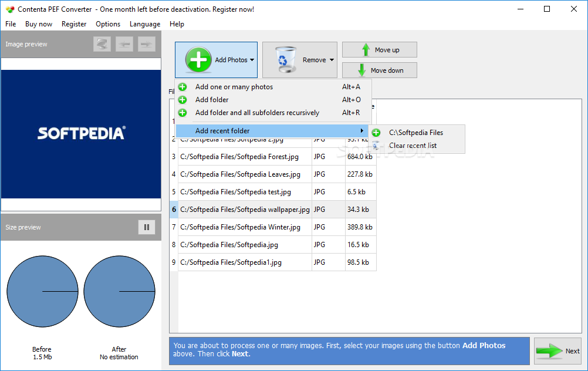
Task: Click plus icon beside Add folder
Action: [x=183, y=100]
